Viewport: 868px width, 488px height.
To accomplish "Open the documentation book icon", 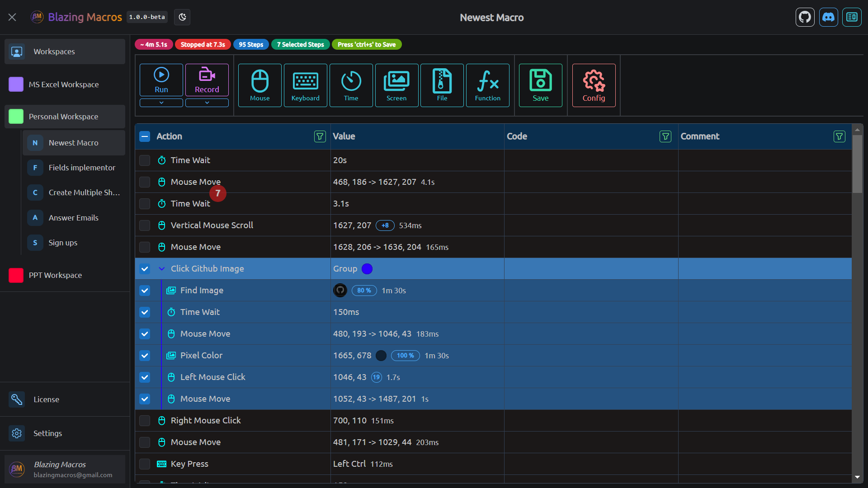I will pos(852,17).
